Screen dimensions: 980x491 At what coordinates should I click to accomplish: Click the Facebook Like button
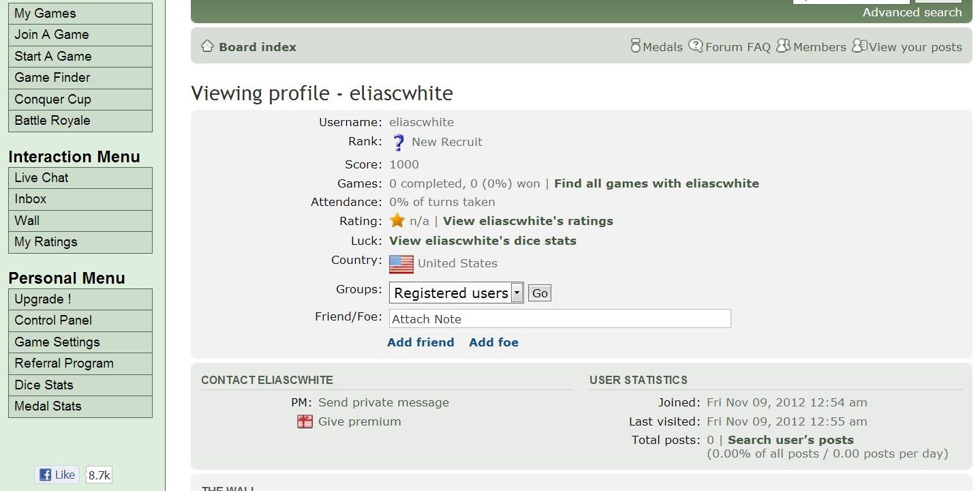pyautogui.click(x=57, y=475)
